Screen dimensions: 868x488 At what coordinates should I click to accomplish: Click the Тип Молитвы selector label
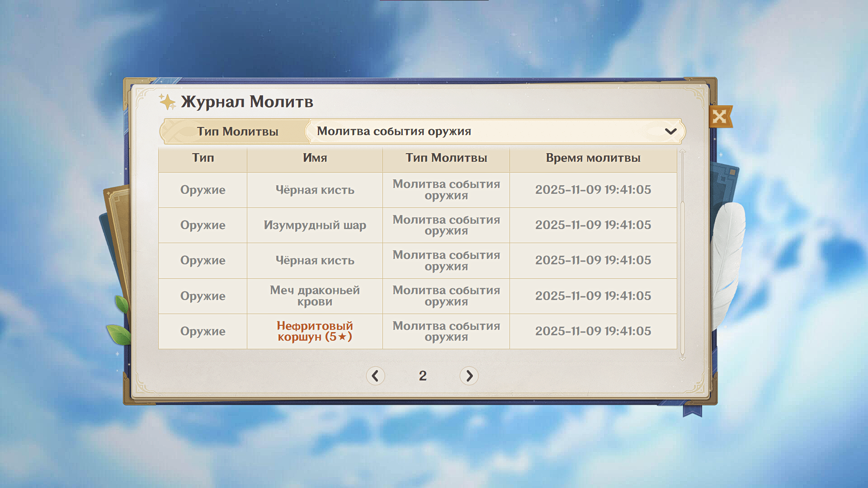(x=237, y=131)
